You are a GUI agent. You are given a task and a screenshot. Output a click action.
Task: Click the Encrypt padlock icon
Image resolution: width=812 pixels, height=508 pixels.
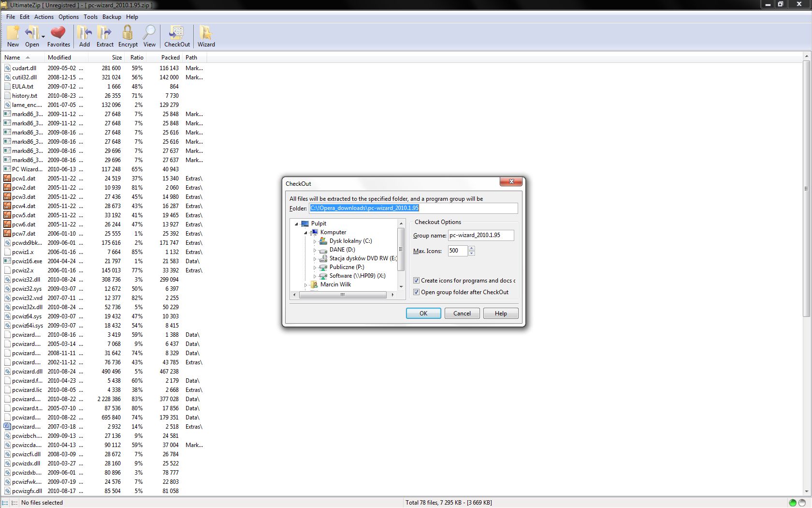128,33
